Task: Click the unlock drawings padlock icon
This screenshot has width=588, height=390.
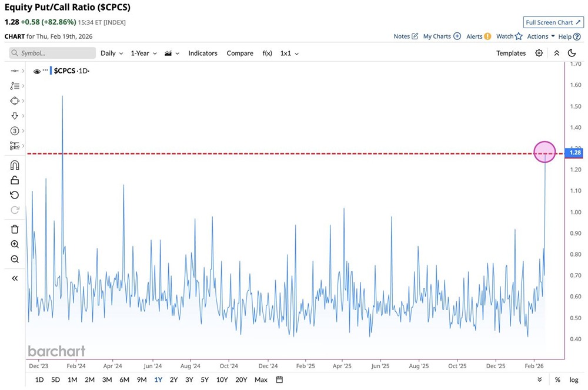Action: (x=15, y=180)
